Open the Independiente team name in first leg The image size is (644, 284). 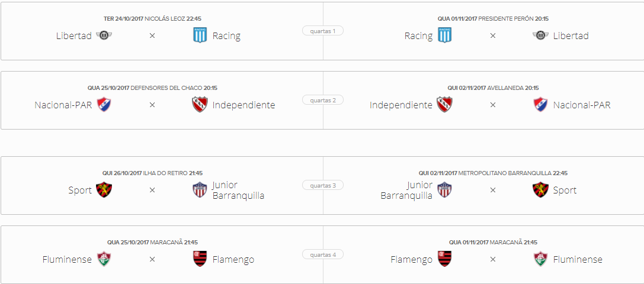pyautogui.click(x=243, y=105)
